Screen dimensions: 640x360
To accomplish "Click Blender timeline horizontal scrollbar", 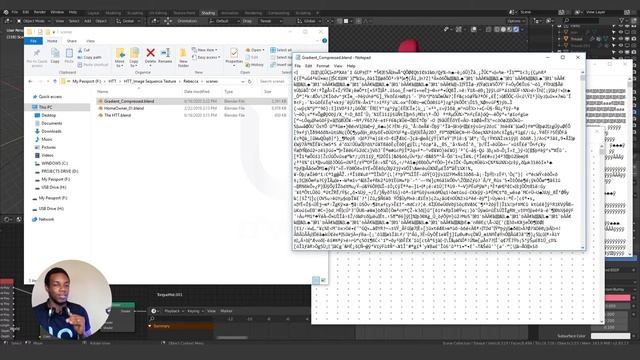I will pos(232,338).
